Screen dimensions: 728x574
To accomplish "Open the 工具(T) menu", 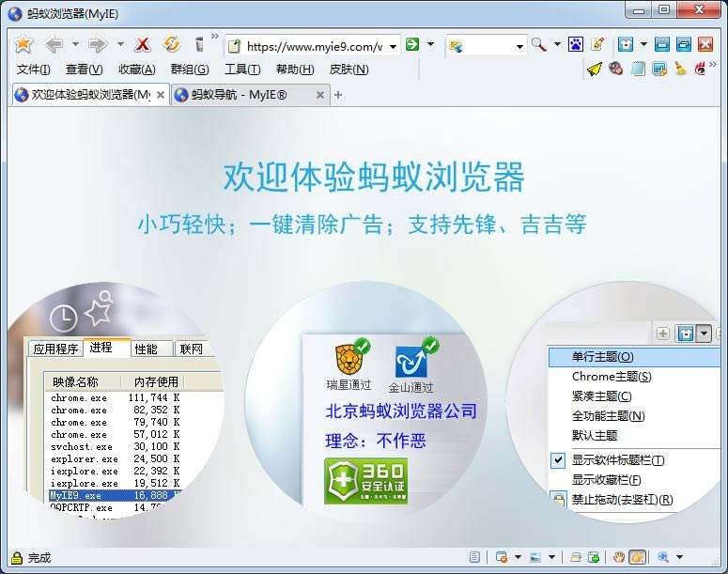I will pos(241,69).
